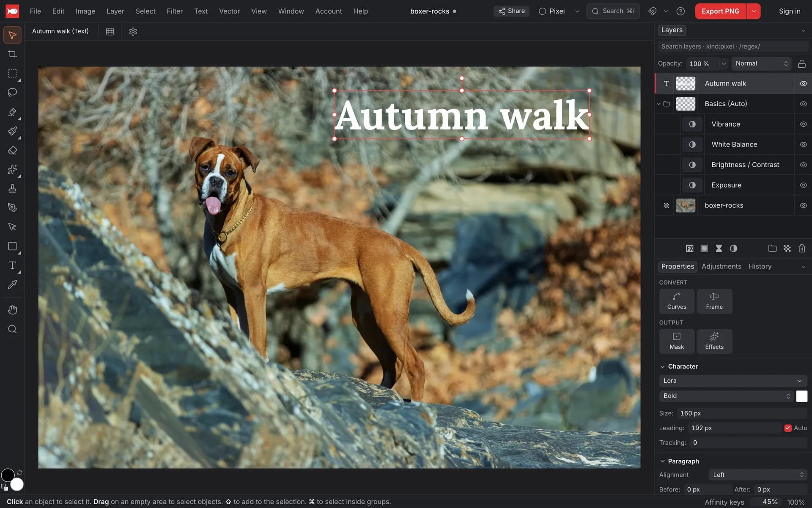
Task: Hide the Vibrance adjustment layer
Action: pos(803,124)
